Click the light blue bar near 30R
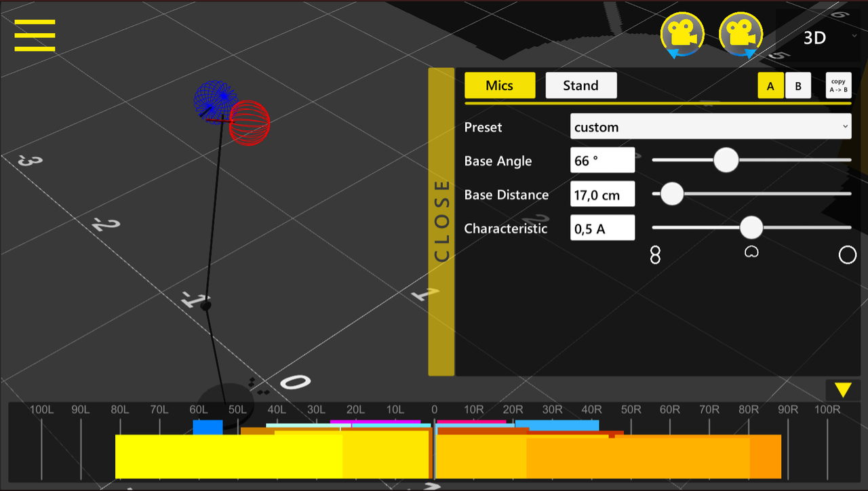The width and height of the screenshot is (868, 491). click(557, 425)
